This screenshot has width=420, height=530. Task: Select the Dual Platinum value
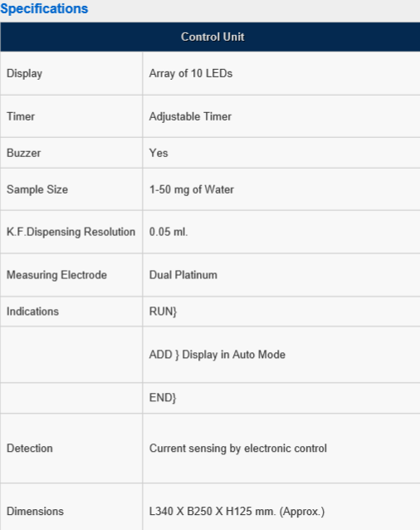click(183, 275)
